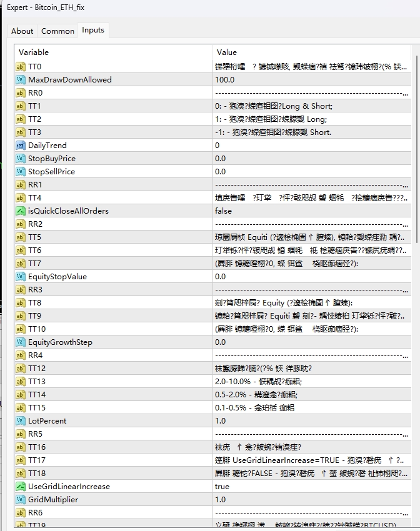The image size is (420, 531).
Task: Select the StopBuyPrice variable name
Action: click(x=52, y=159)
